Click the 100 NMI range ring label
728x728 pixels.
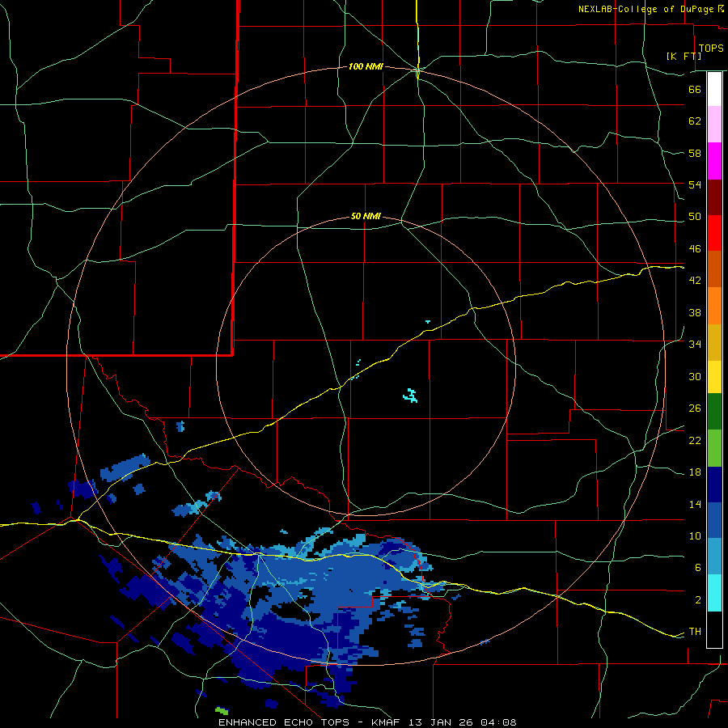[x=366, y=67]
